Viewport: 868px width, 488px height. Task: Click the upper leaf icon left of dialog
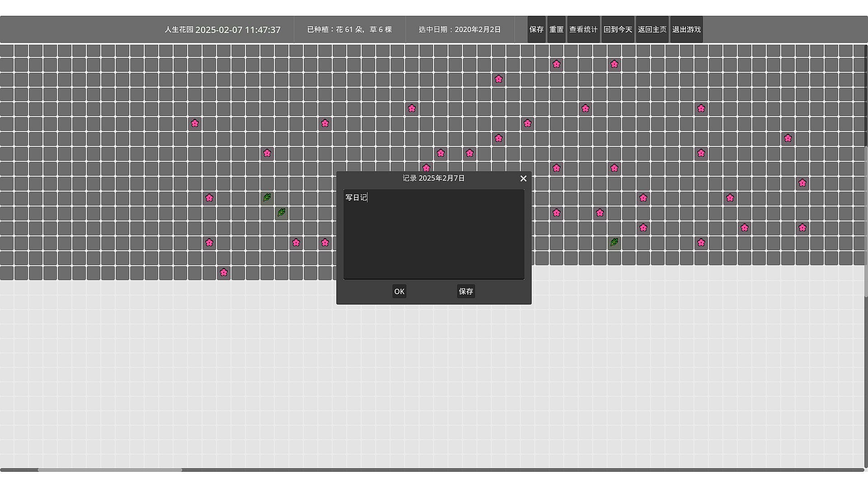point(267,197)
